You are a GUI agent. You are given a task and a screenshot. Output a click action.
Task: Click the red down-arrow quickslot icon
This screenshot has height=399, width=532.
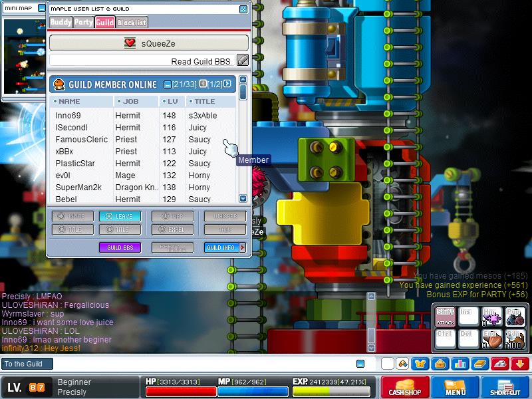coord(520,364)
